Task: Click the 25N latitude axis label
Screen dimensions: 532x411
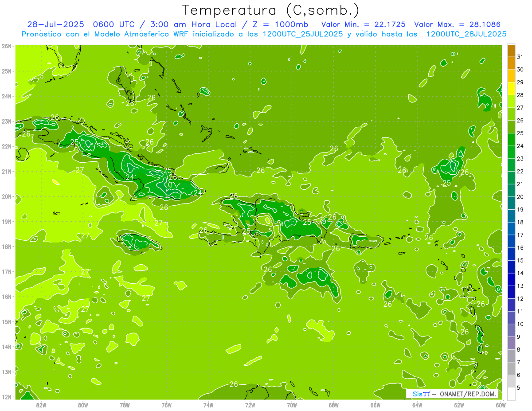Action: (7, 71)
